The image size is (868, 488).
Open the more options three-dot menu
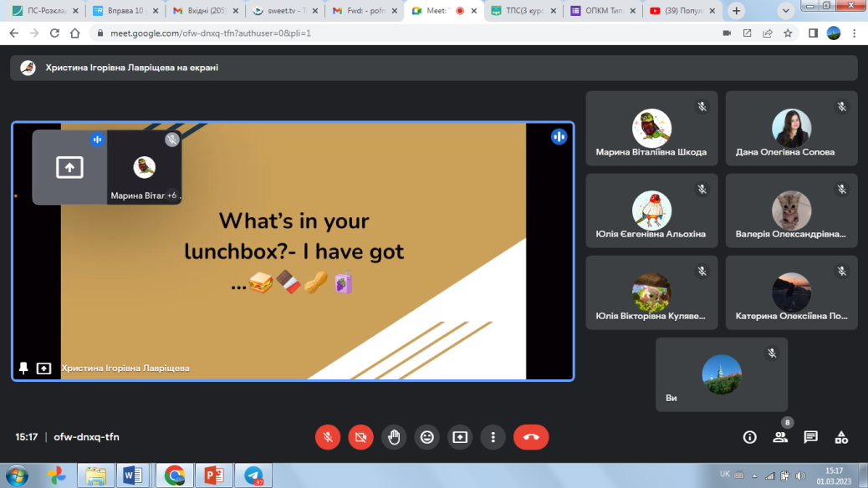tap(493, 437)
